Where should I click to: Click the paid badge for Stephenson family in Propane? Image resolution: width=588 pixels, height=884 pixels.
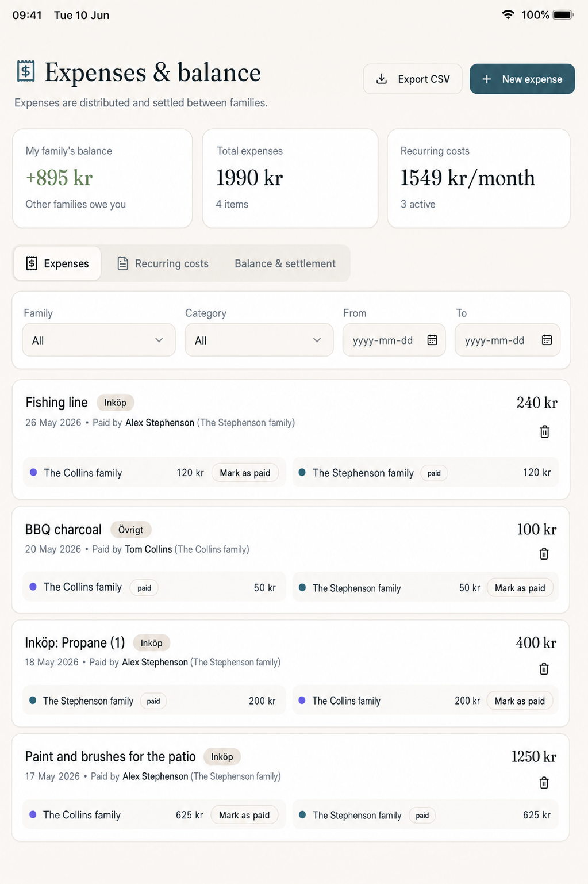pos(153,701)
